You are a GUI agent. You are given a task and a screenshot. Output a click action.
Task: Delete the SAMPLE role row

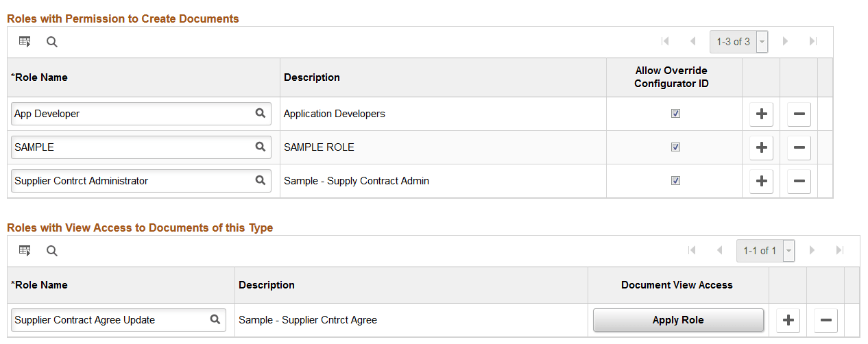[x=799, y=147]
